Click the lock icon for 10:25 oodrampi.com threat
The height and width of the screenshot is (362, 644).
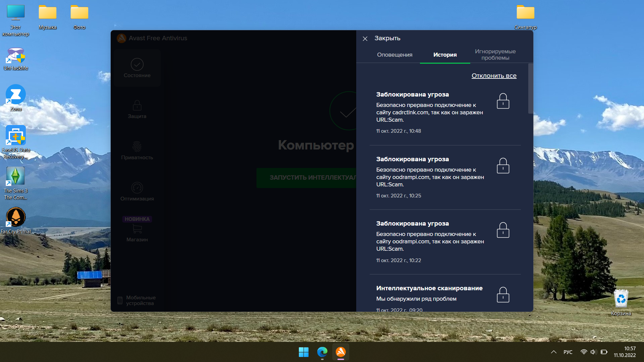tap(503, 166)
